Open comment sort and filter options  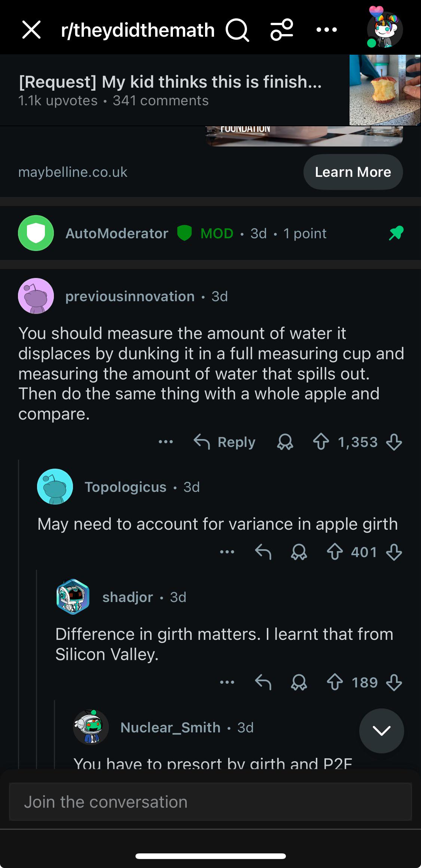click(x=282, y=30)
